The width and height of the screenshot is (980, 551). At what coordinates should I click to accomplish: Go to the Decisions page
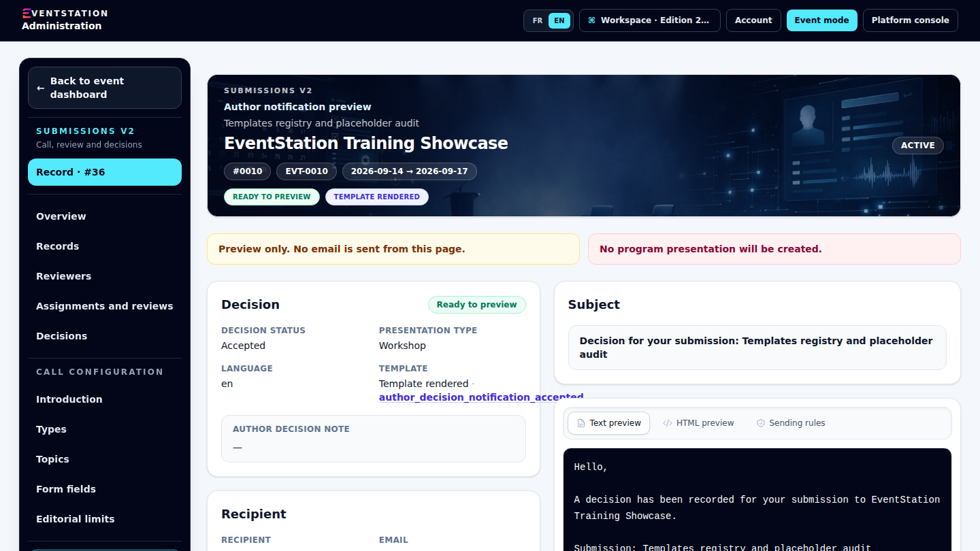coord(105,336)
